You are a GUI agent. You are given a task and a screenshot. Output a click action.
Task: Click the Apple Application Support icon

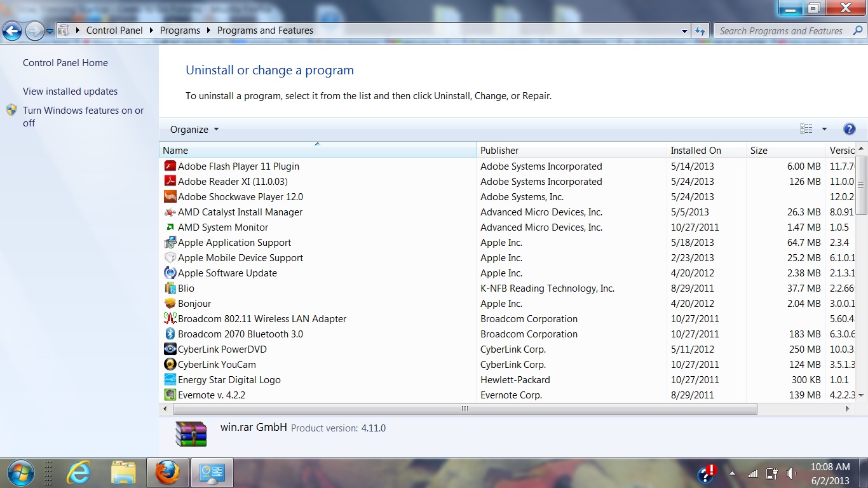point(170,243)
